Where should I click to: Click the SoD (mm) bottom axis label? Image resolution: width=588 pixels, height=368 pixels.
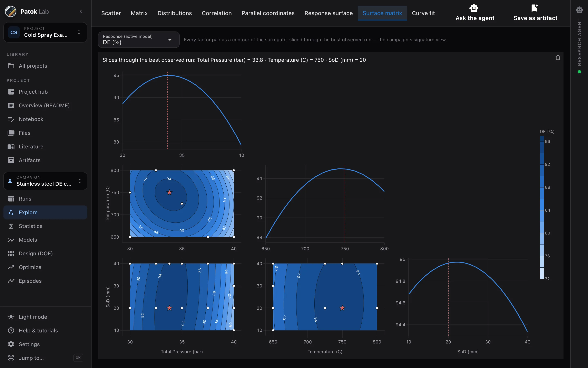click(468, 351)
